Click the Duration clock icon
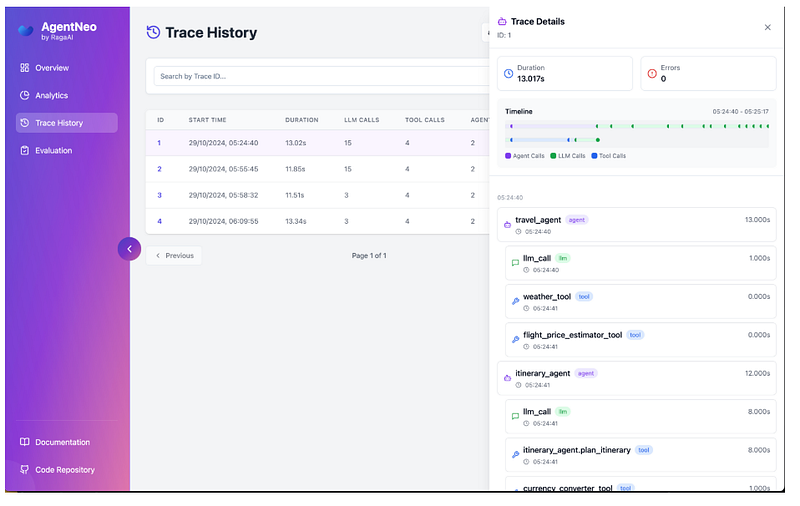This screenshot has width=800, height=506. tap(508, 73)
